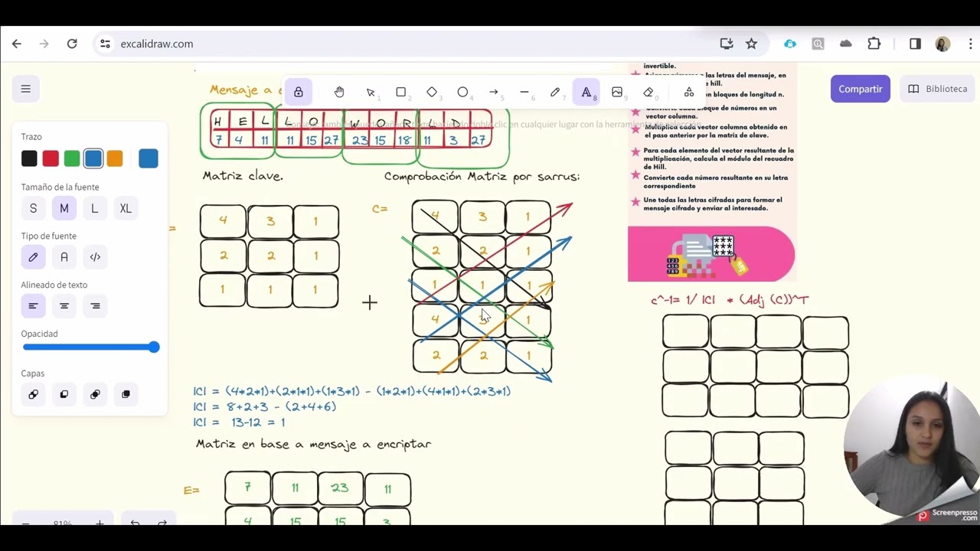
Task: Click the Compartir button
Action: point(861,89)
